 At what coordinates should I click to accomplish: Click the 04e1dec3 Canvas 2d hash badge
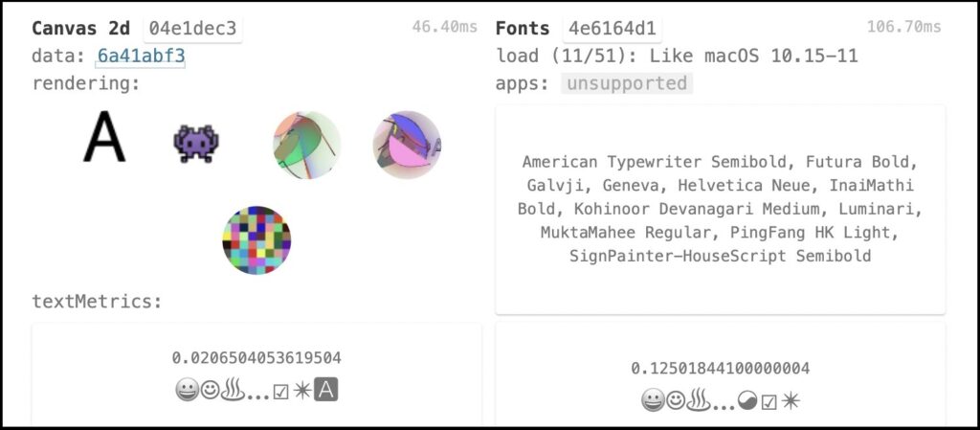click(192, 29)
